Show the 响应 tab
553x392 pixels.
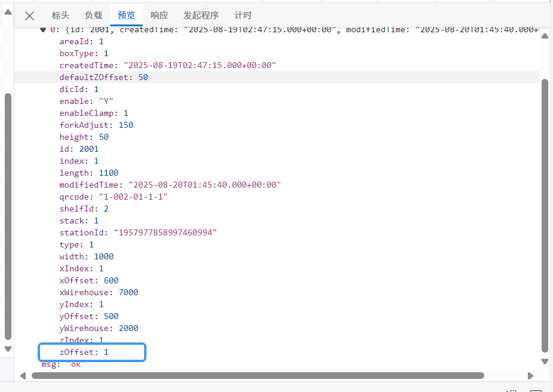coord(159,16)
